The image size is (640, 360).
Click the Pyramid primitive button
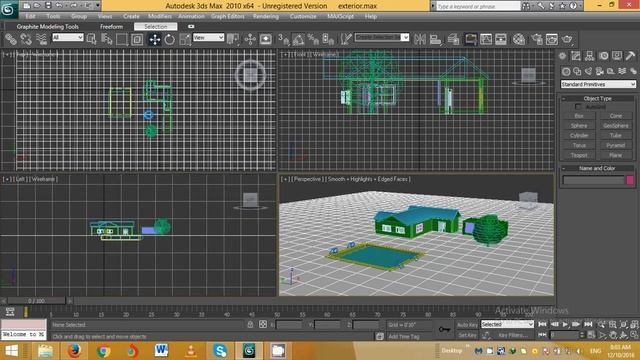coord(616,145)
